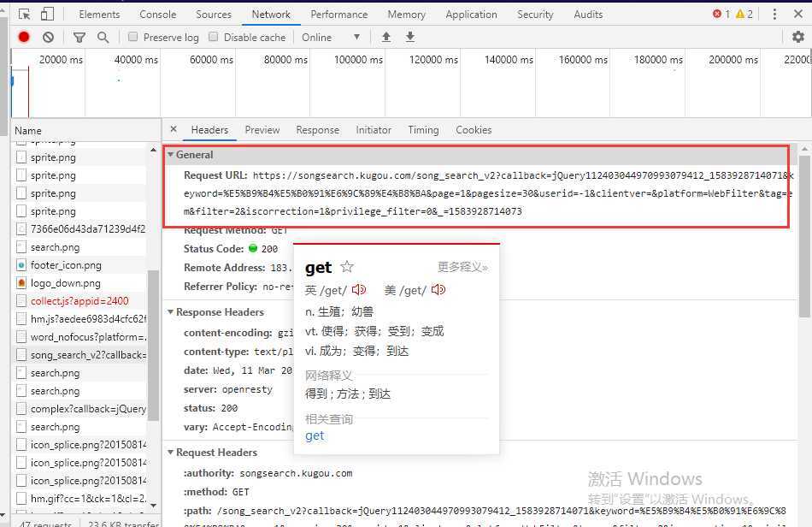Open the Cookies tab
Screen dimensions: 812x527
click(x=474, y=130)
